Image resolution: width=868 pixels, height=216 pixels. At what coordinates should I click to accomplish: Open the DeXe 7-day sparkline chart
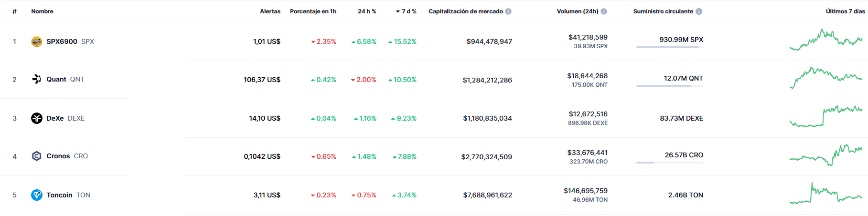tap(826, 117)
